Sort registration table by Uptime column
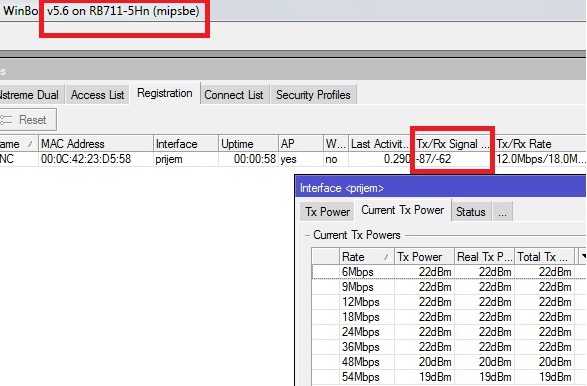 click(x=248, y=144)
